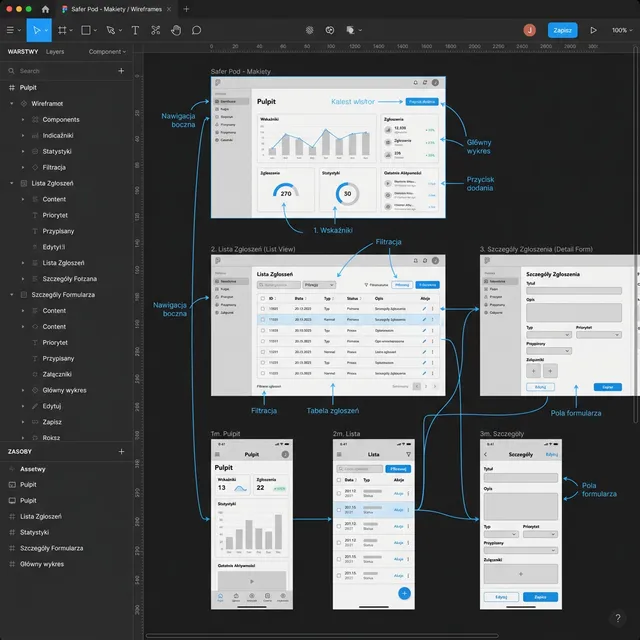Image resolution: width=640 pixels, height=640 pixels.
Task: Tick the header checkbox in 2m. Lista
Action: [x=339, y=480]
